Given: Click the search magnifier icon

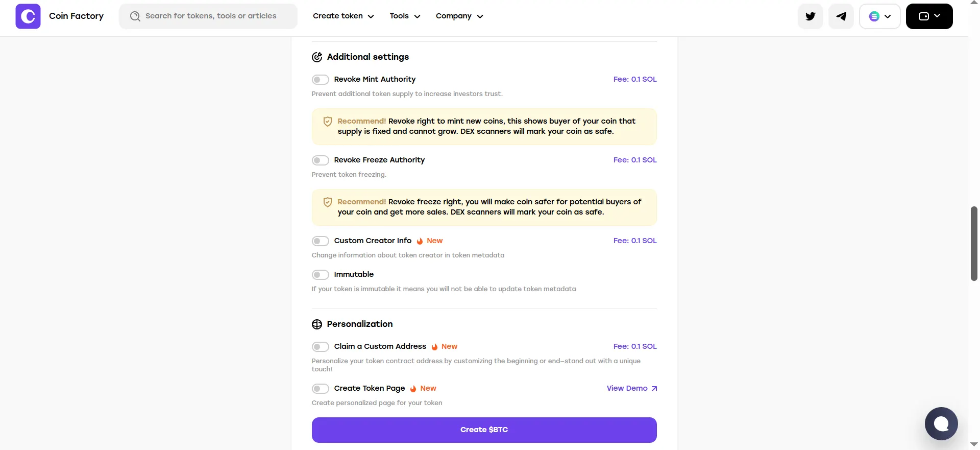Looking at the screenshot, I should tap(135, 16).
